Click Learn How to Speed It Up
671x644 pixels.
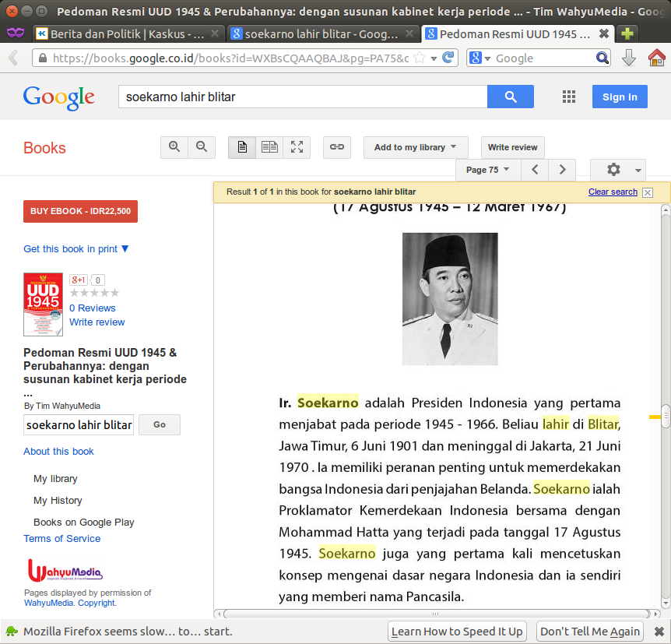tap(457, 632)
